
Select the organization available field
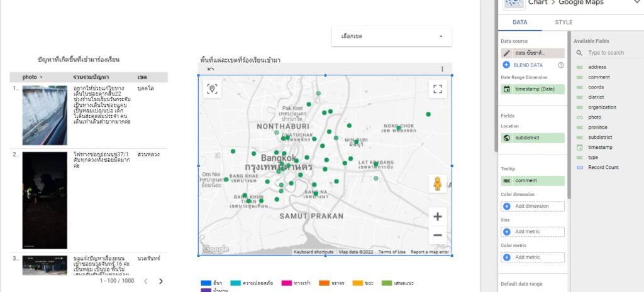click(x=602, y=107)
